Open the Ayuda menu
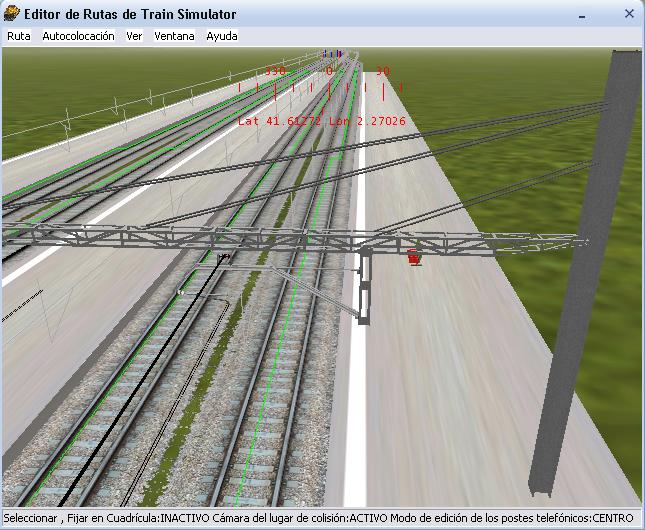Screen dimensions: 645x530 (x=222, y=36)
